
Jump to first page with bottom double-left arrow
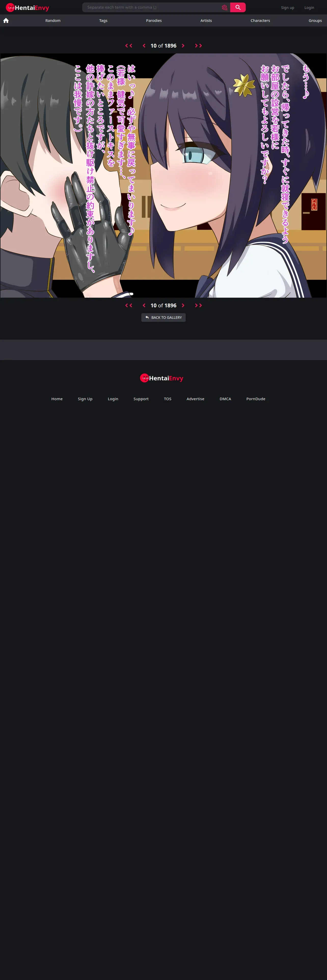pyautogui.click(x=129, y=306)
